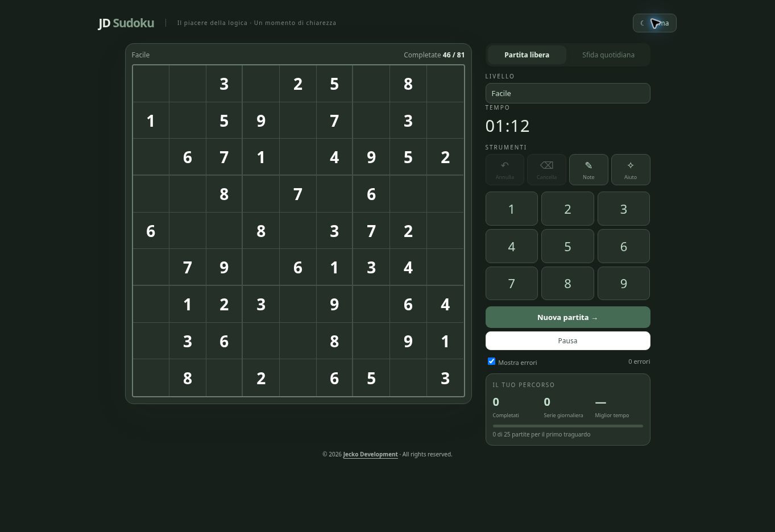Select the empty bottom-left corner grid cell
The height and width of the screenshot is (532, 775).
point(151,378)
